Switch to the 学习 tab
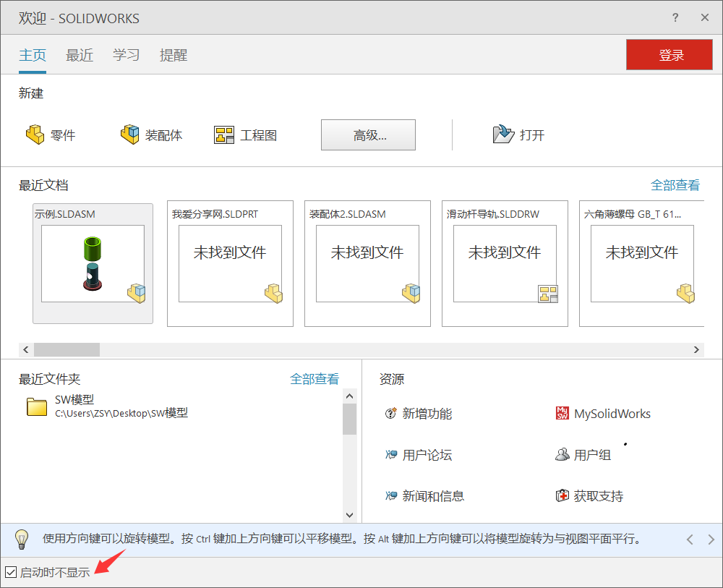The width and height of the screenshot is (723, 588). (x=127, y=56)
